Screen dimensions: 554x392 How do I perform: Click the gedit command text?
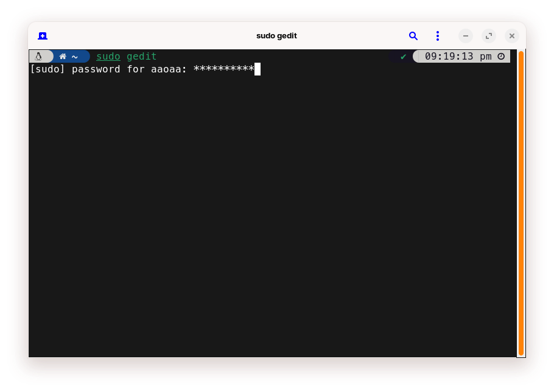point(142,57)
